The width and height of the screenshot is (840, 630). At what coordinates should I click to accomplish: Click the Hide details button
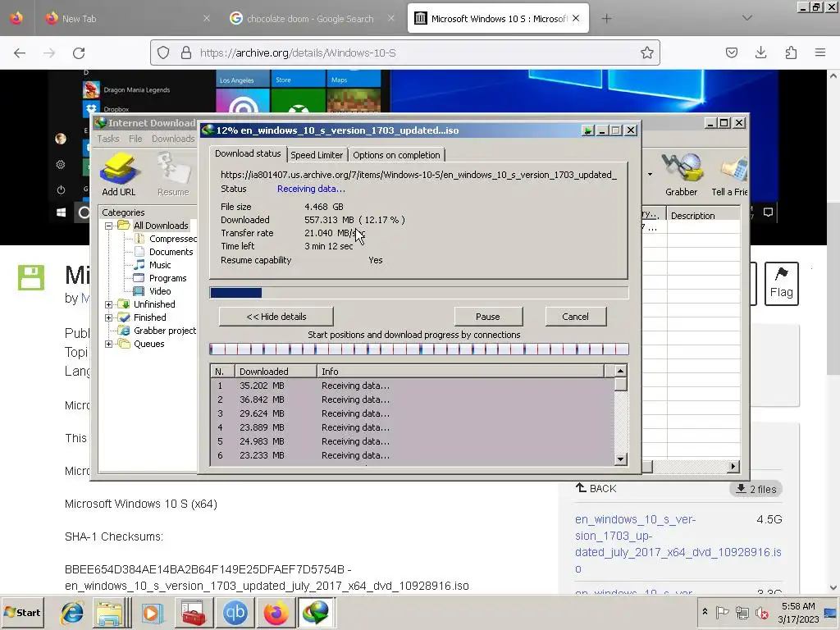276,317
